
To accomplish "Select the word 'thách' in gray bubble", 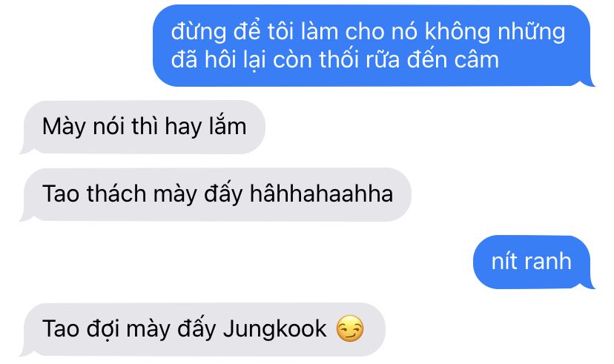I will [x=116, y=193].
